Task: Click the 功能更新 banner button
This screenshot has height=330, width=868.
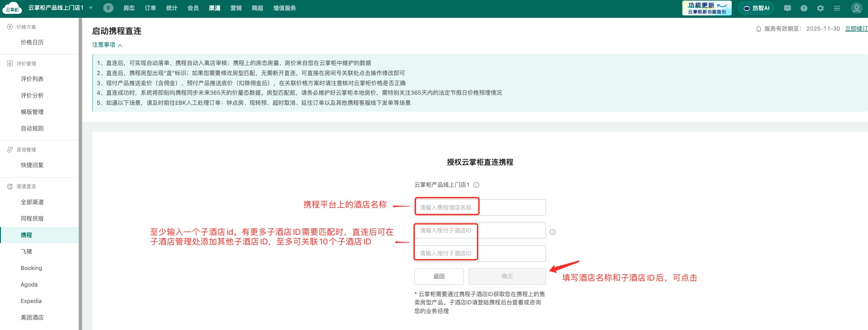Action: point(707,8)
